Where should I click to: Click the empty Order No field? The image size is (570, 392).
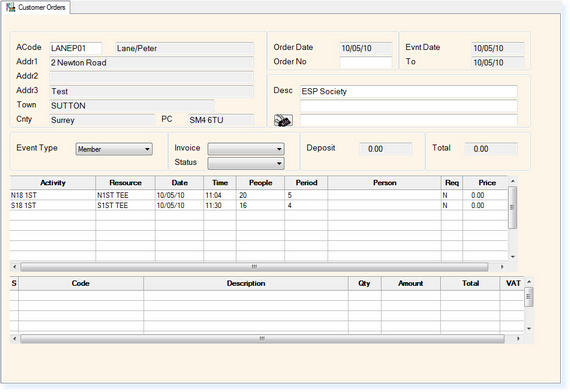coord(366,62)
